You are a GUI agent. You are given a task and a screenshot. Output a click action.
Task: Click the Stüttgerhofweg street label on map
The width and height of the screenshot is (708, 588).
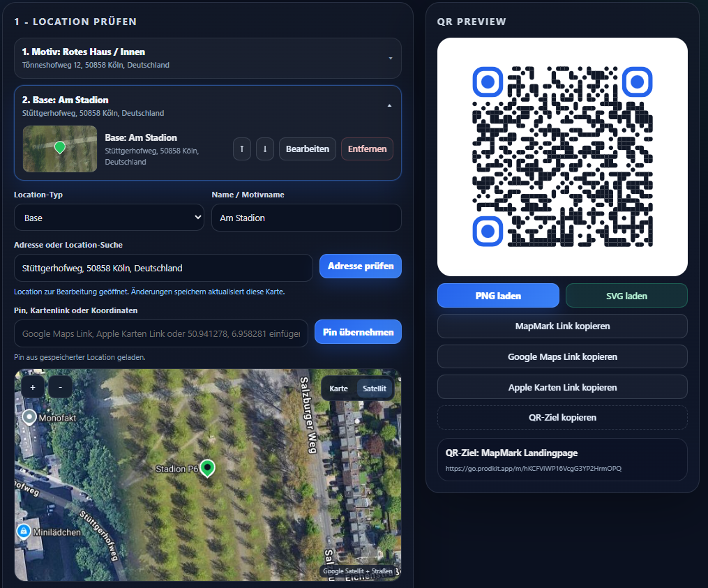pyautogui.click(x=99, y=536)
